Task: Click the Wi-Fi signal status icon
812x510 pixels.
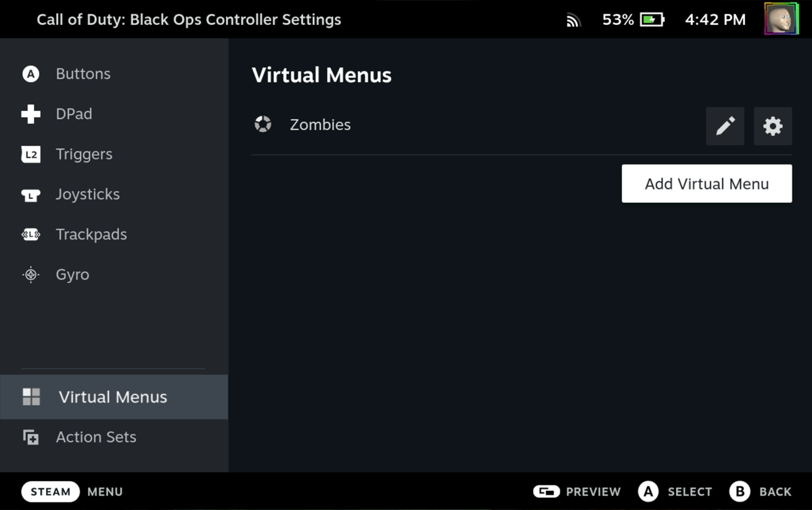Action: click(573, 20)
